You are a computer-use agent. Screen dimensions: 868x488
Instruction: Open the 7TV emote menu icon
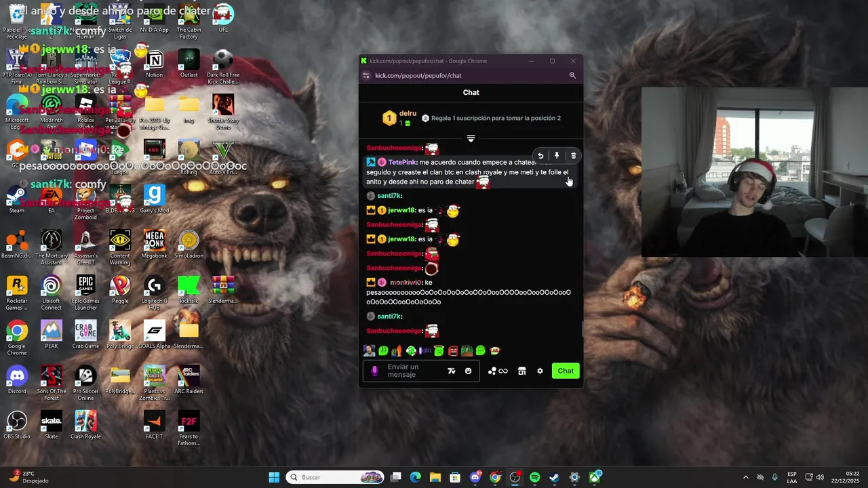point(452,371)
